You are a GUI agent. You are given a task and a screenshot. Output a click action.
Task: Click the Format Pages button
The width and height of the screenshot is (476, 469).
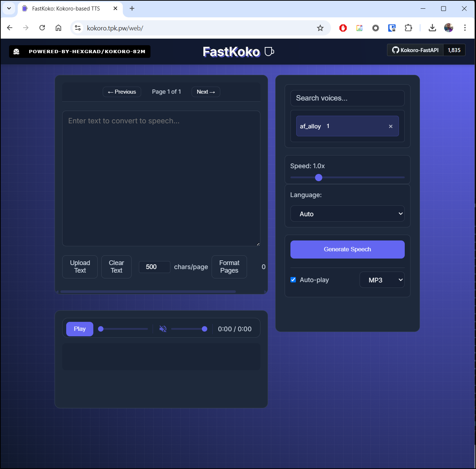tap(229, 267)
